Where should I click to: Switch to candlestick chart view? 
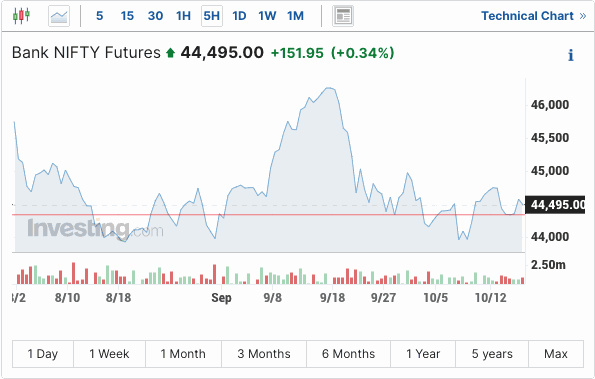21,16
